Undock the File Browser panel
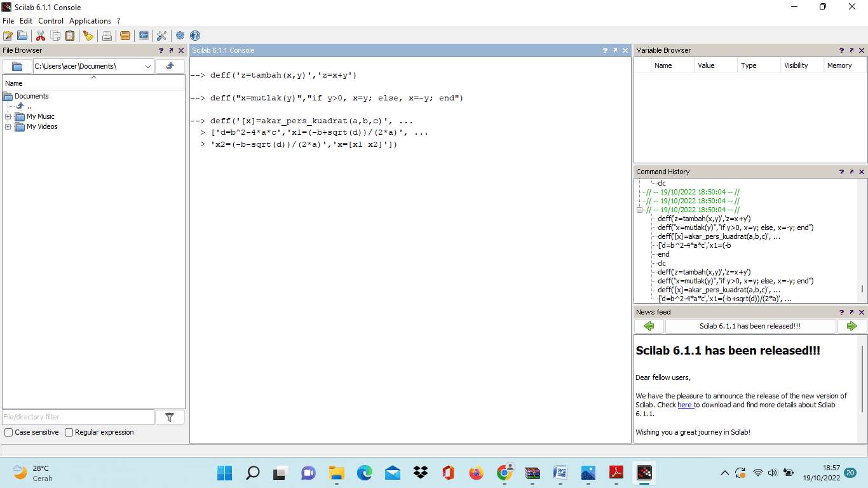 pyautogui.click(x=171, y=50)
